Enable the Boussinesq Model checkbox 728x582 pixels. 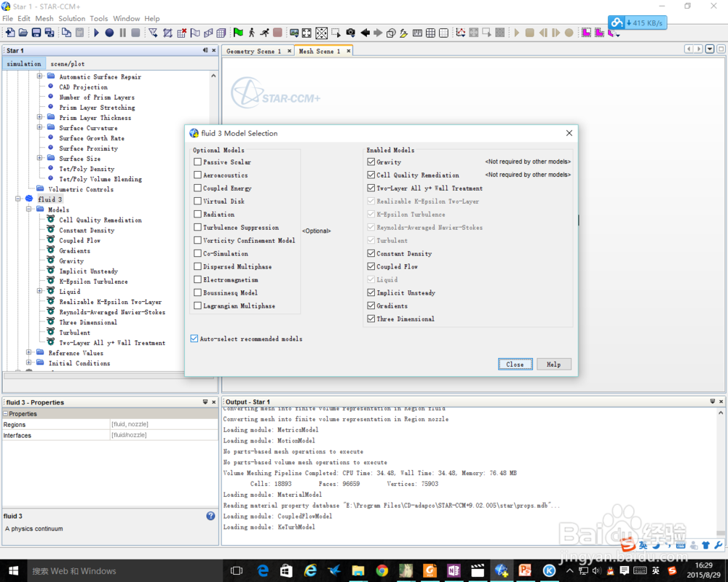(x=198, y=292)
